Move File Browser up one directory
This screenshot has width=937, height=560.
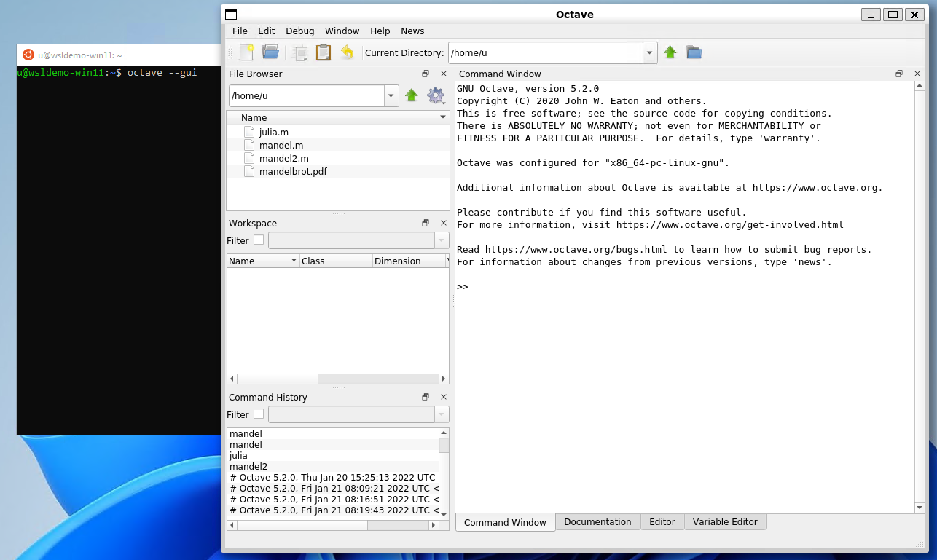(x=412, y=95)
